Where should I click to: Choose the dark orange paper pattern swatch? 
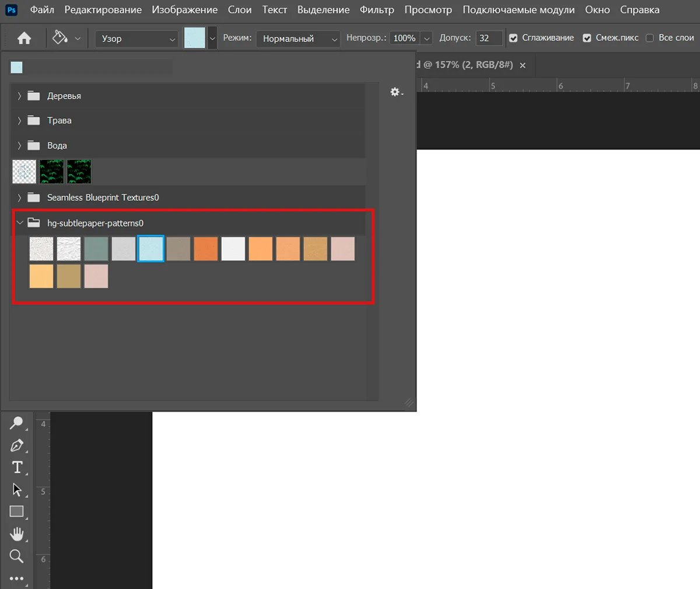[205, 249]
